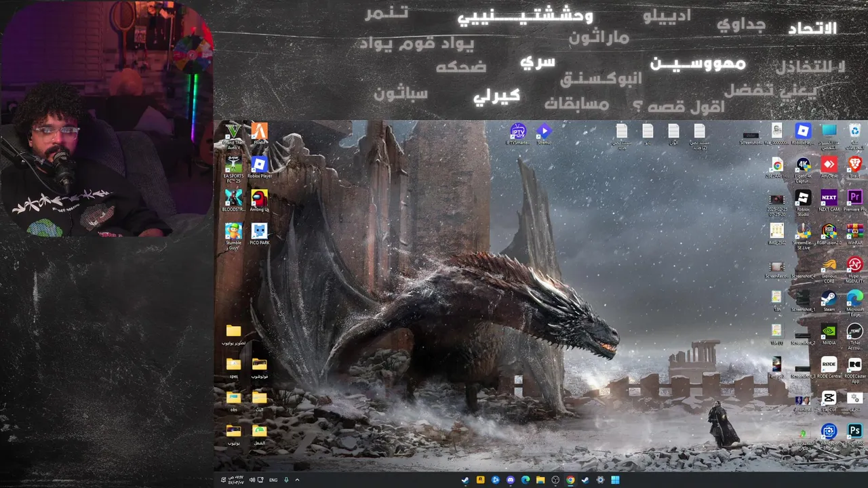Switch the ENG input language indicator
Image resolution: width=868 pixels, height=488 pixels.
[x=273, y=480]
